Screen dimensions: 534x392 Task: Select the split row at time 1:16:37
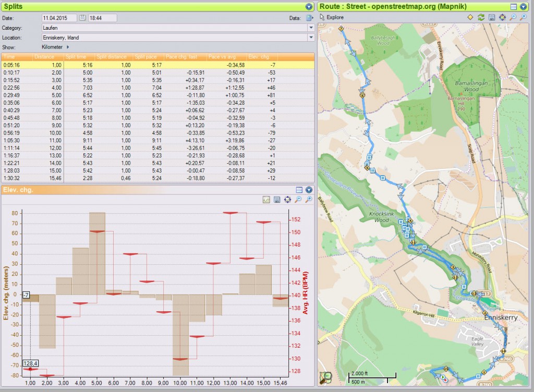click(157, 155)
